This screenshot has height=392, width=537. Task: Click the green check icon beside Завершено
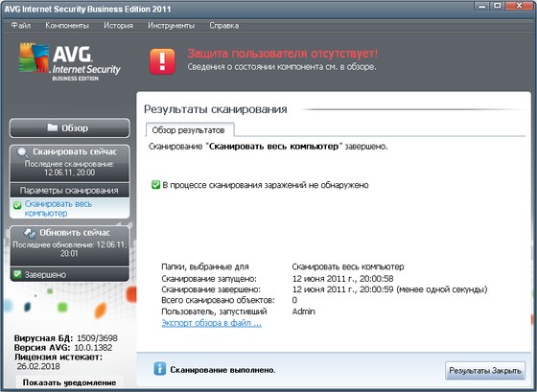pos(17,274)
